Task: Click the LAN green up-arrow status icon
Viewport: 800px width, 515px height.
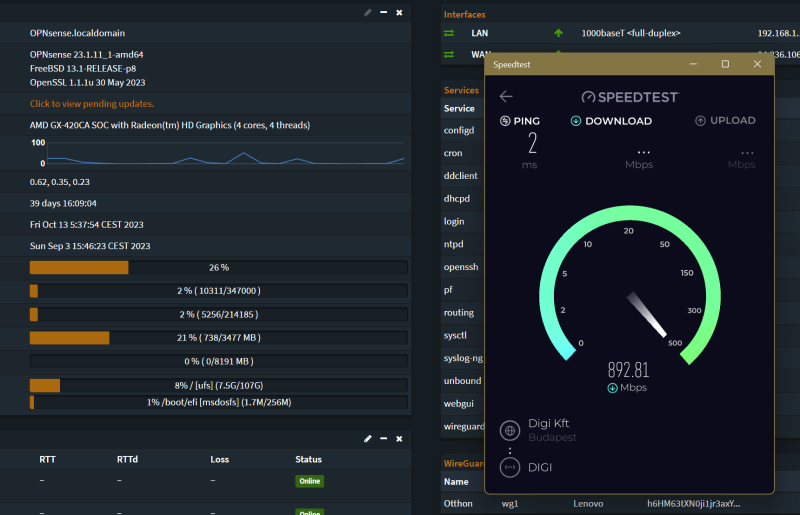Action: (558, 33)
